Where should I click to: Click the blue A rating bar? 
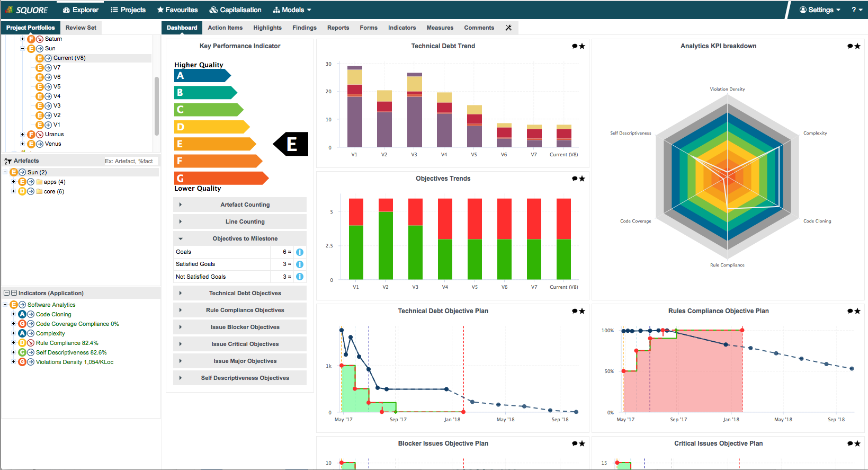pos(202,76)
